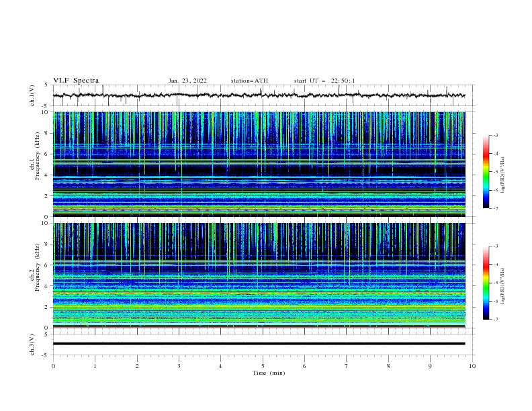Click the "station=ATH" header label
Image resolution: width=532 pixels, height=411 pixels.
pos(249,81)
